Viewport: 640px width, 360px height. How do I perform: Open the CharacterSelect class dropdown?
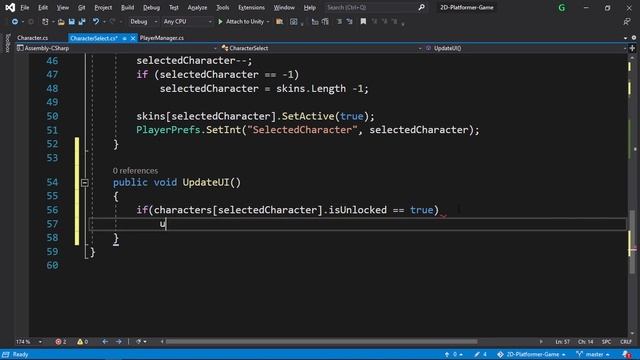(x=321, y=48)
